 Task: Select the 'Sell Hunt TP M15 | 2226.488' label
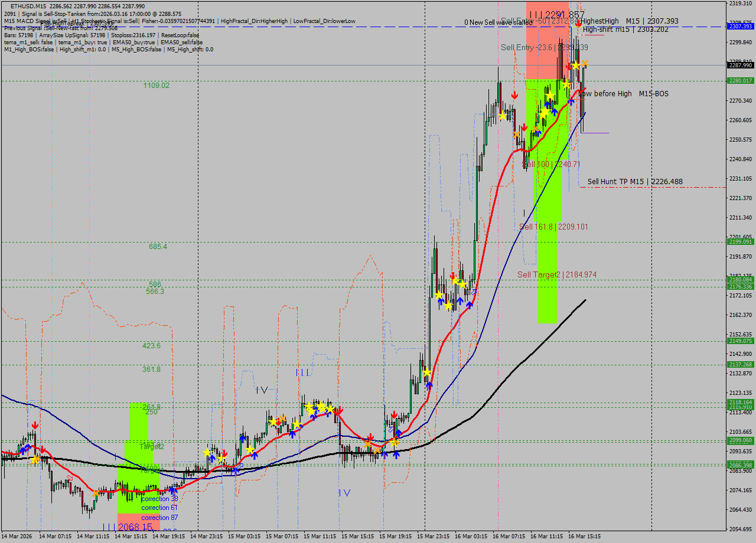(x=636, y=181)
